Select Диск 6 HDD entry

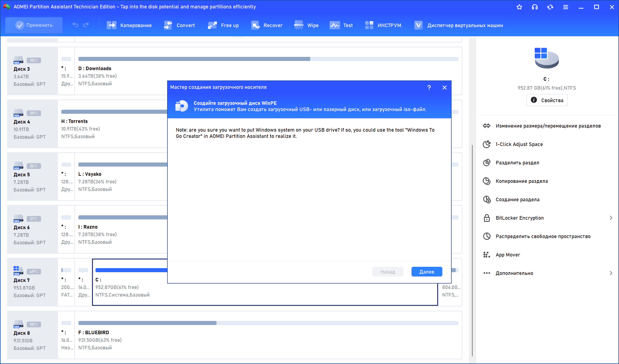(x=33, y=229)
